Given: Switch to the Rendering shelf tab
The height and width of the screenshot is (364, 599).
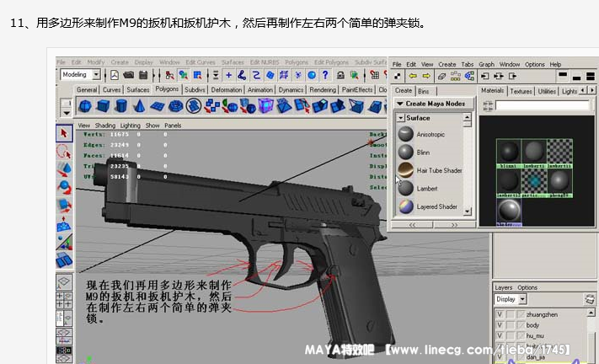Looking at the screenshot, I should point(323,90).
